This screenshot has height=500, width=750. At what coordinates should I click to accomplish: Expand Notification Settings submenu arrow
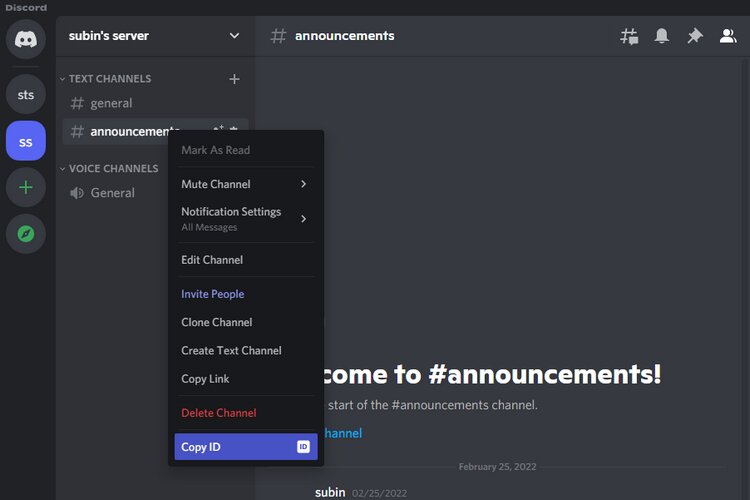tap(303, 219)
